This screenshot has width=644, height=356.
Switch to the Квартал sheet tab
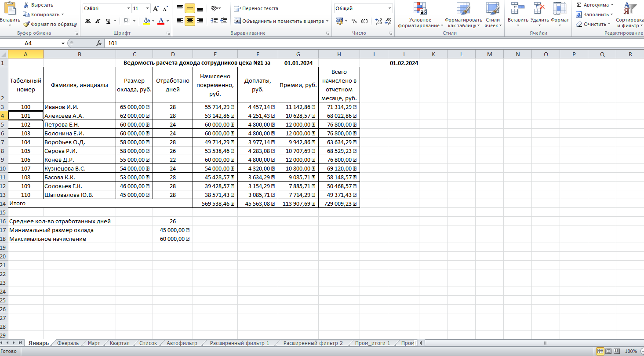[120, 343]
